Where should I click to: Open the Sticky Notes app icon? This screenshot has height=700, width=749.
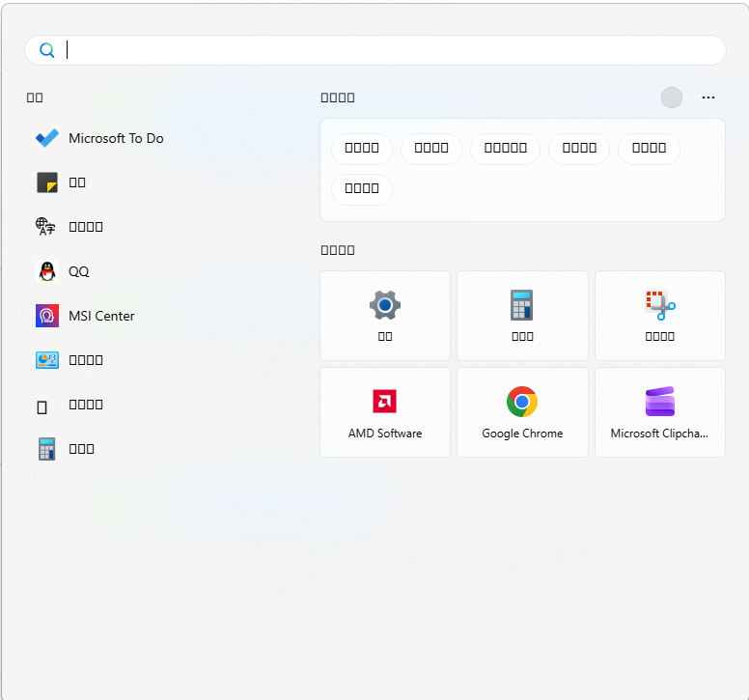click(46, 182)
